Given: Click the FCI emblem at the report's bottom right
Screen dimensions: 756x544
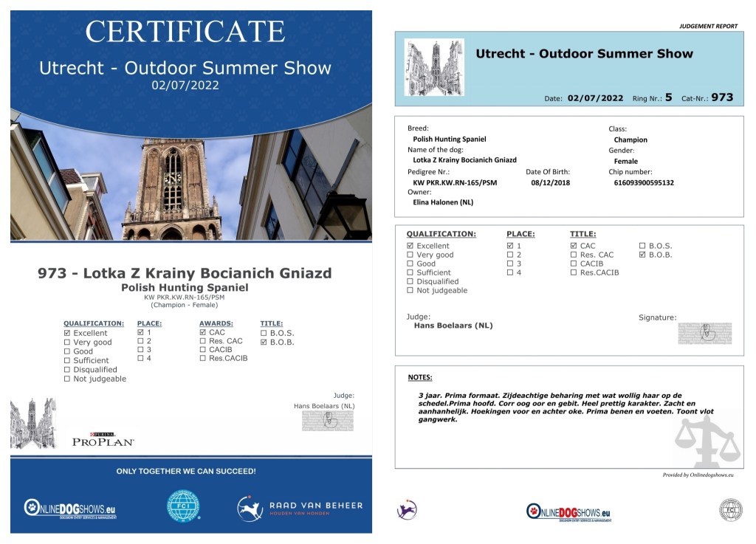Looking at the screenshot, I should [730, 509].
